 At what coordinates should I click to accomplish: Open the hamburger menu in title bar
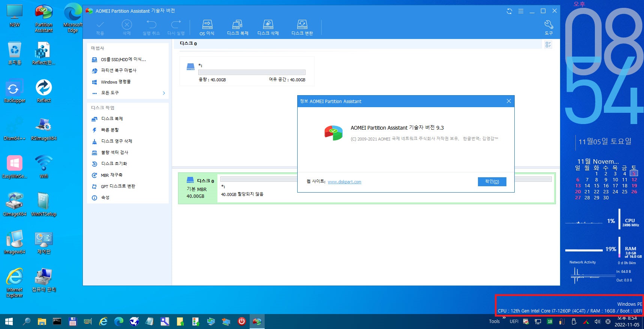[x=521, y=11]
